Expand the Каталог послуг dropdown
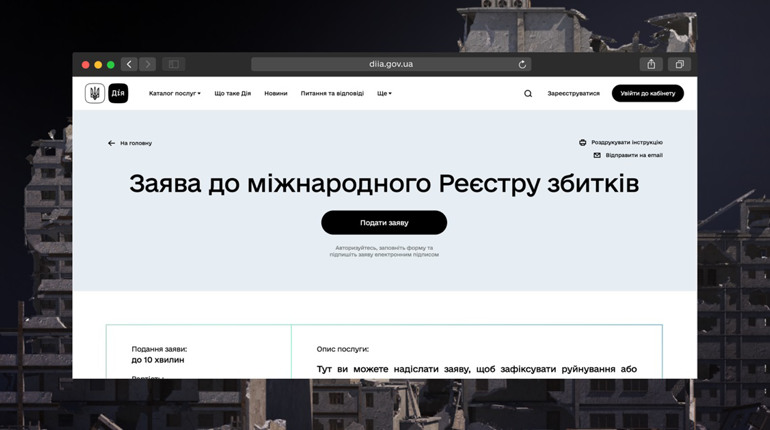The width and height of the screenshot is (770, 430). click(x=175, y=93)
